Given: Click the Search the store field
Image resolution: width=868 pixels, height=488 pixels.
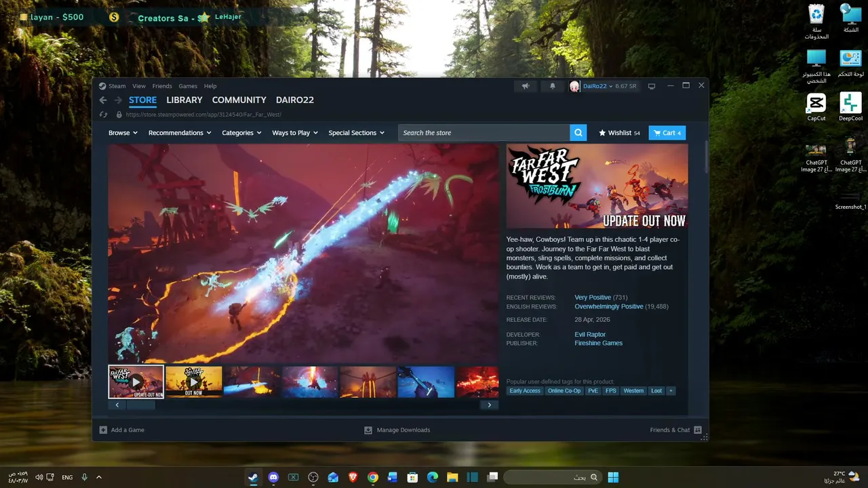Looking at the screenshot, I should (484, 133).
